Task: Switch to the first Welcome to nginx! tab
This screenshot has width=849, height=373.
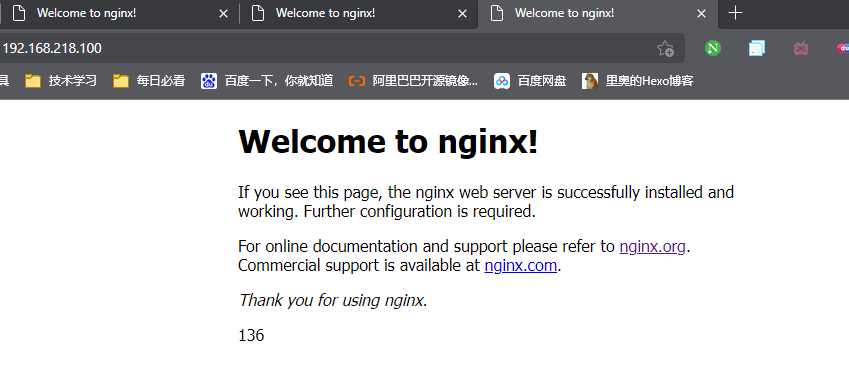Action: coord(119,14)
